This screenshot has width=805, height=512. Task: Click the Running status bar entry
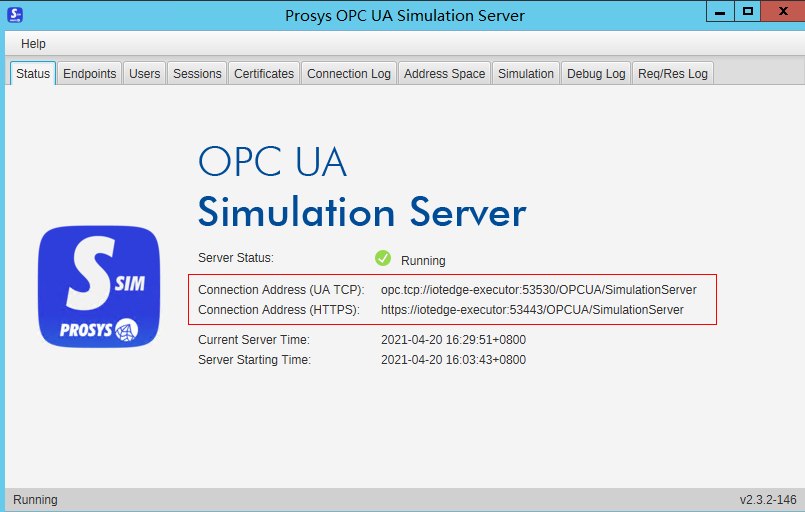(x=35, y=500)
